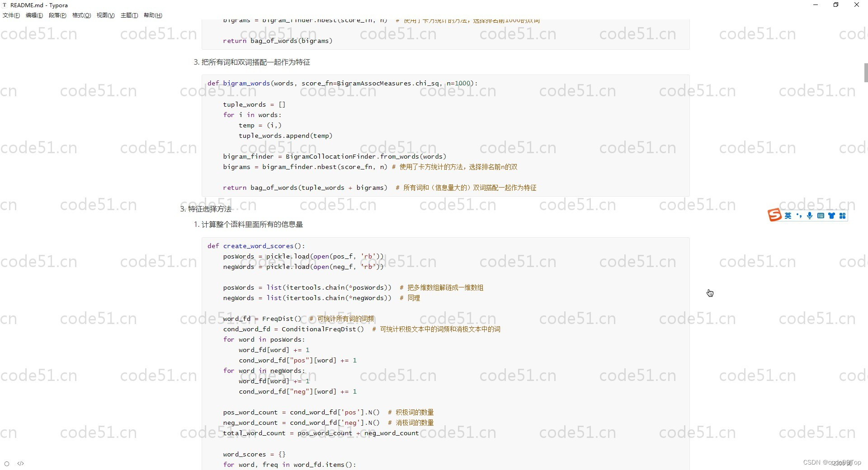Screen dimensions: 868x470
Task: Toggle the sidebar circle icon at bottom left
Action: (7, 463)
